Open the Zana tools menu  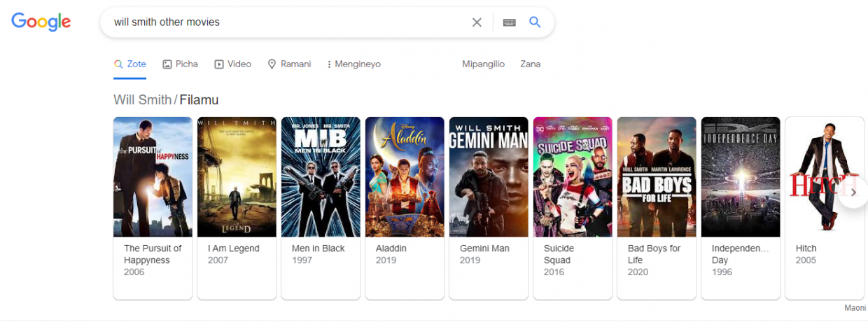coord(530,64)
